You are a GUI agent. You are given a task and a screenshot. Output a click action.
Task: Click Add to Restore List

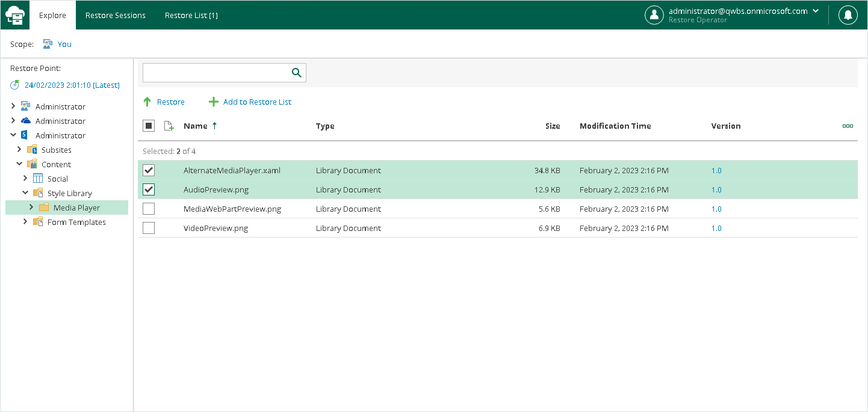250,102
